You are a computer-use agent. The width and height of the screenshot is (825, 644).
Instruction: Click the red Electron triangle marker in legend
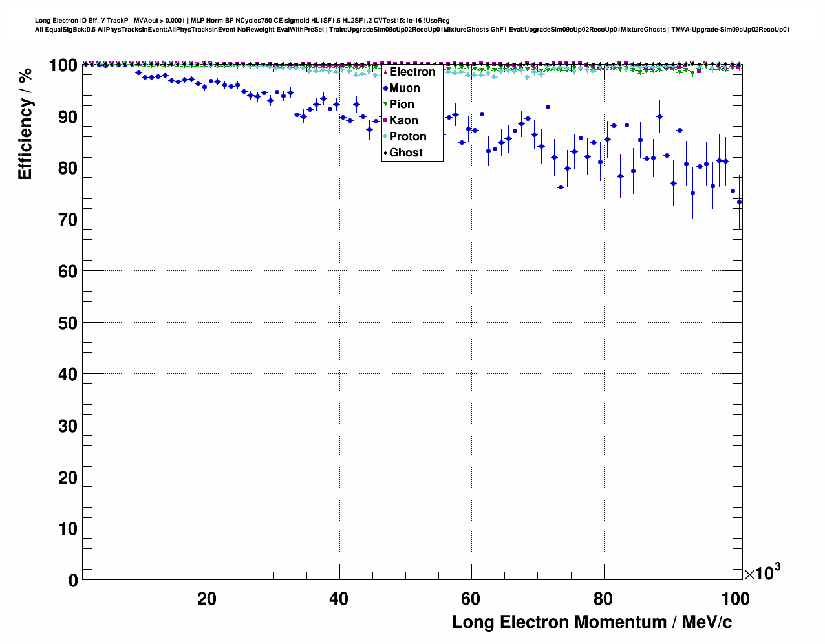[x=385, y=72]
